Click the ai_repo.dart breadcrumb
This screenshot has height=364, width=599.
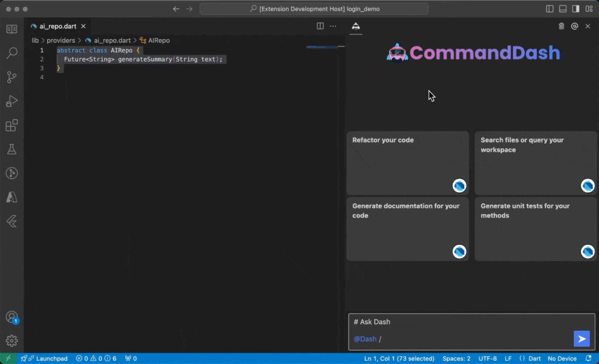108,40
